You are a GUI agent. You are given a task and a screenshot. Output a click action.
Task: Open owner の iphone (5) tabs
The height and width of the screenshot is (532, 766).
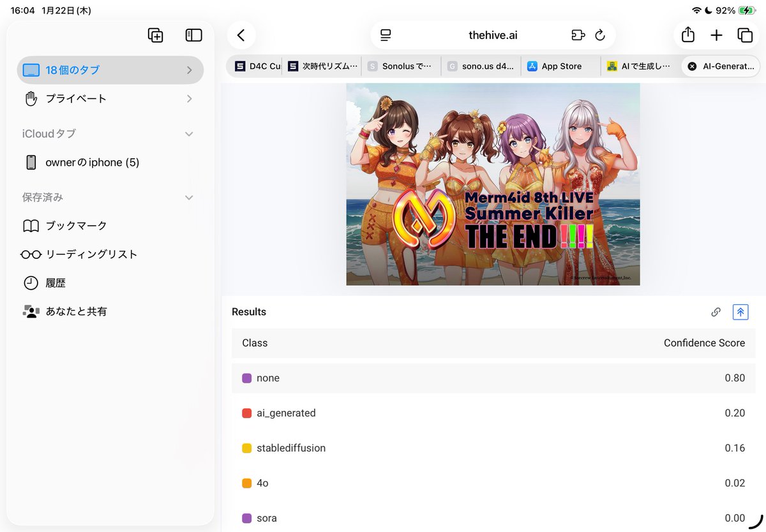click(110, 163)
